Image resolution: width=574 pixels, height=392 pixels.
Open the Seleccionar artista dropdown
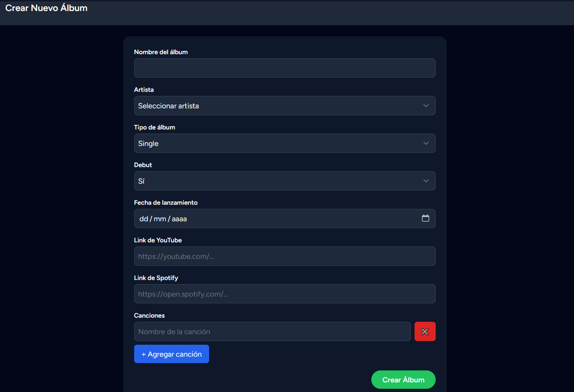(284, 106)
